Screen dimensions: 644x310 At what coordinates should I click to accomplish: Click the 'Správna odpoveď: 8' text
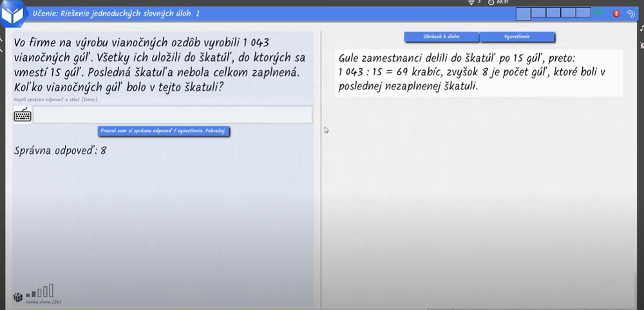click(60, 151)
